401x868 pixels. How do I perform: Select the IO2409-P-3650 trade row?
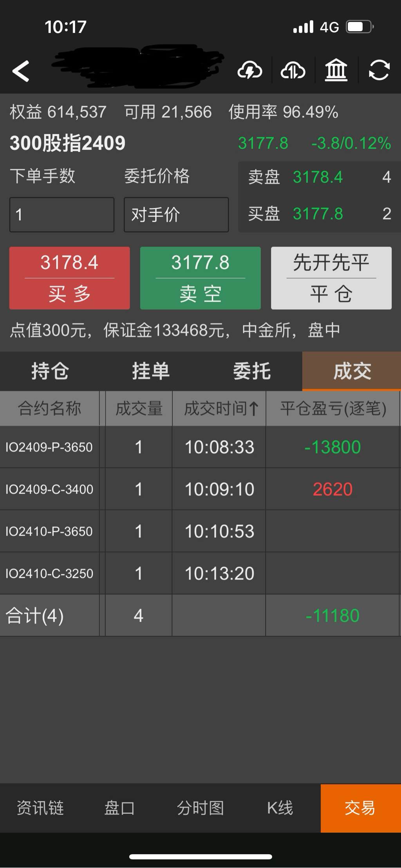coord(200,447)
